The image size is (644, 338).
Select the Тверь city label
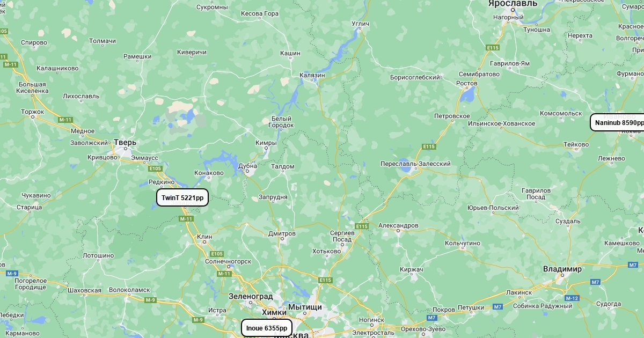tap(125, 142)
